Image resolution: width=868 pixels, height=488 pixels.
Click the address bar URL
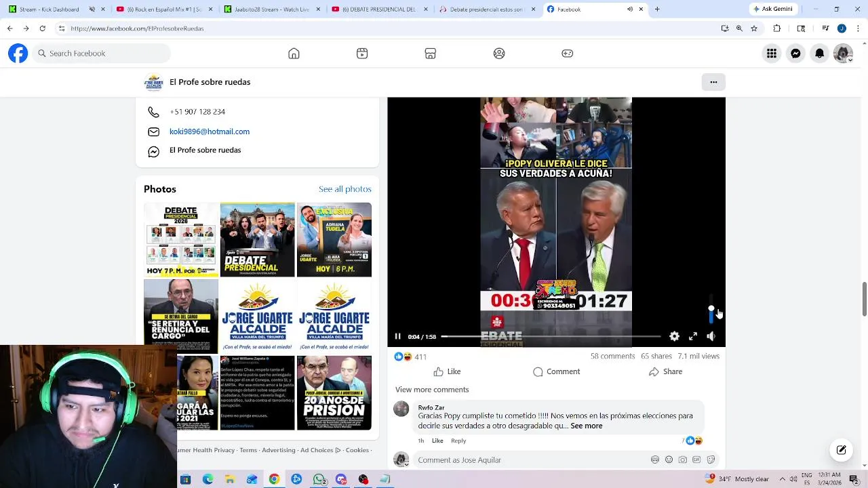137,28
